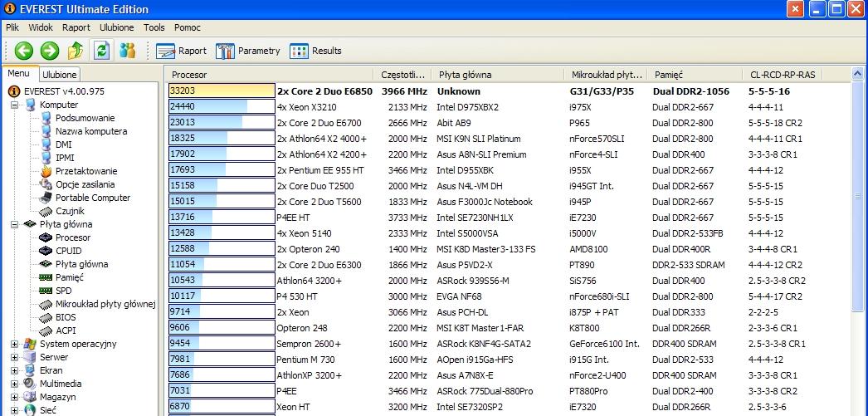The width and height of the screenshot is (868, 416).
Task: Select CPUID in the tree
Action: [71, 251]
